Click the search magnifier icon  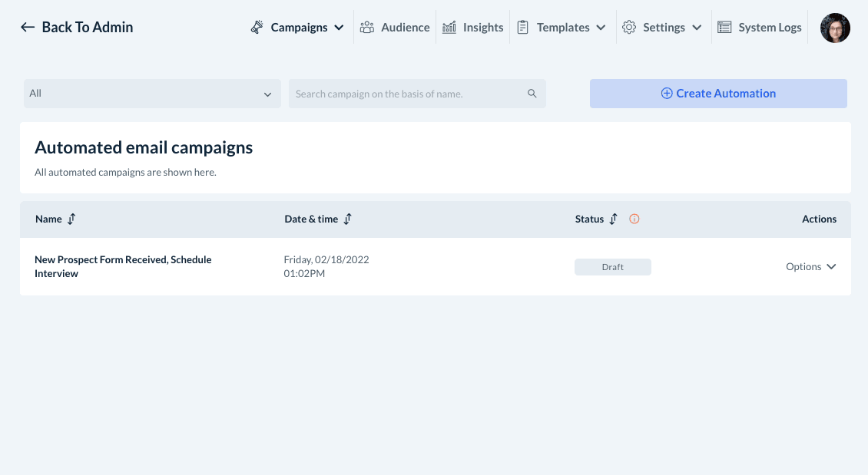point(532,94)
